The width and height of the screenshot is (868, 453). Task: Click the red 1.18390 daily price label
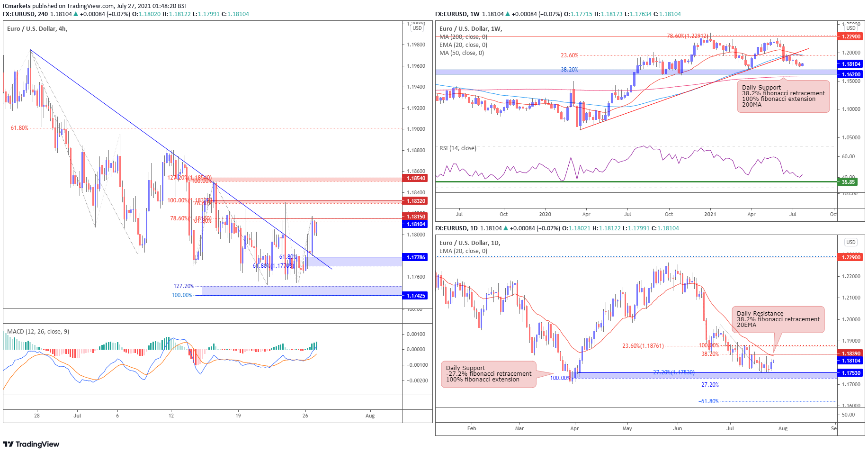[850, 353]
